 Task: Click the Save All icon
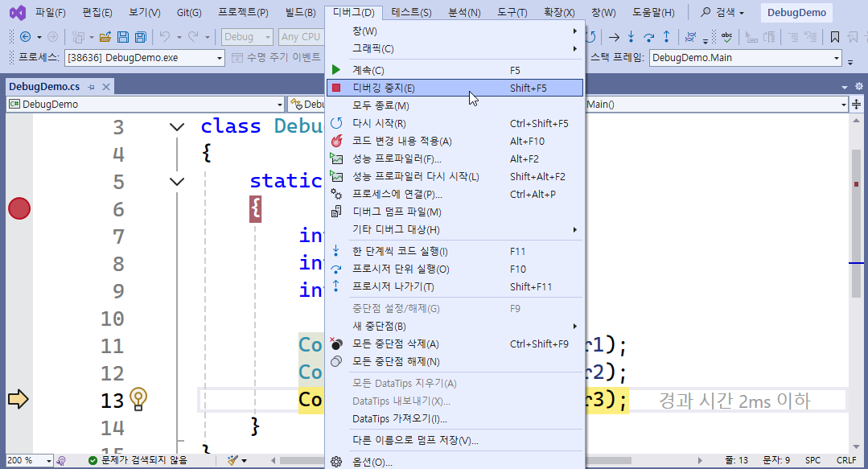pos(139,36)
